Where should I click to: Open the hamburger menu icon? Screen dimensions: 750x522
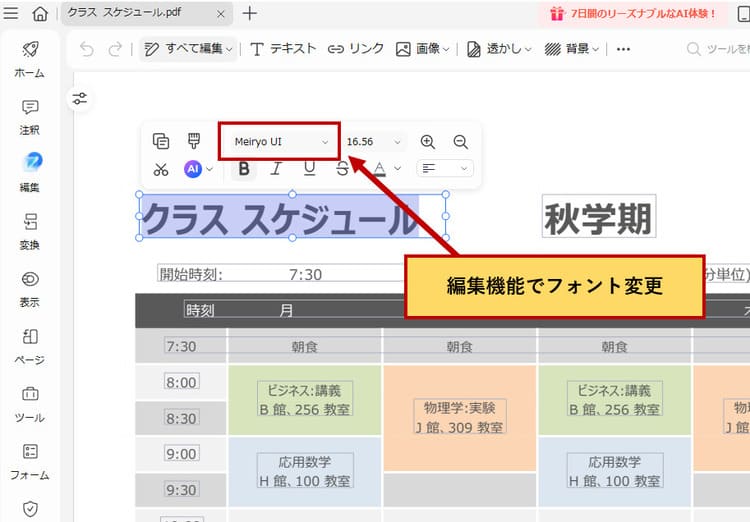click(x=11, y=13)
